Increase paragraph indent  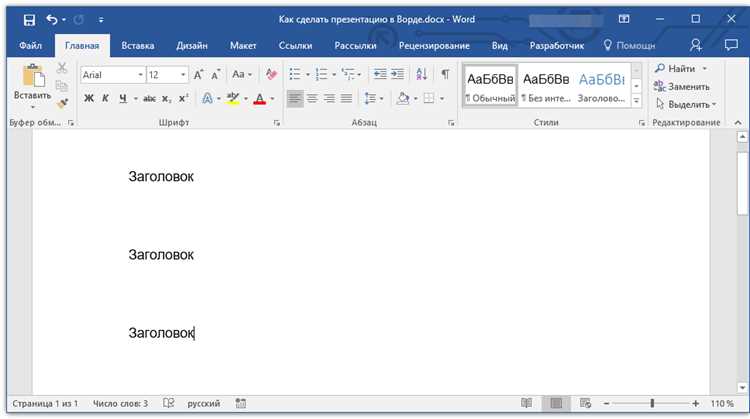[397, 74]
